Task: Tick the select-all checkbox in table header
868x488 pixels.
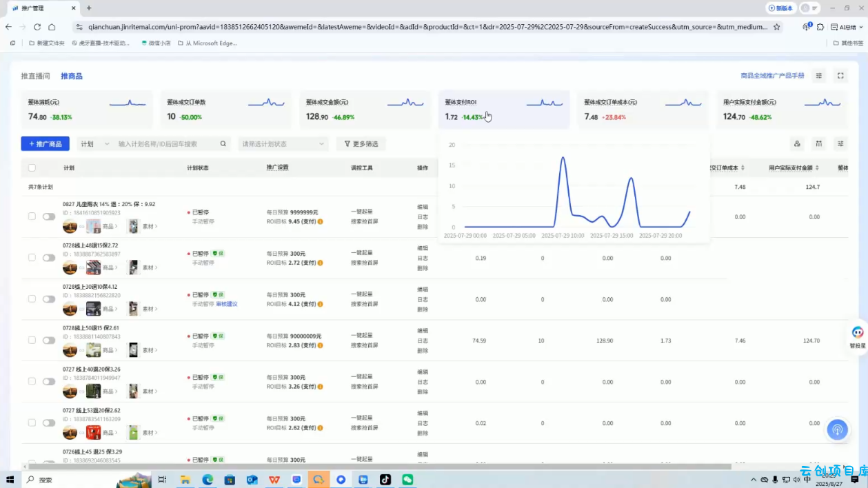Action: [x=32, y=167]
